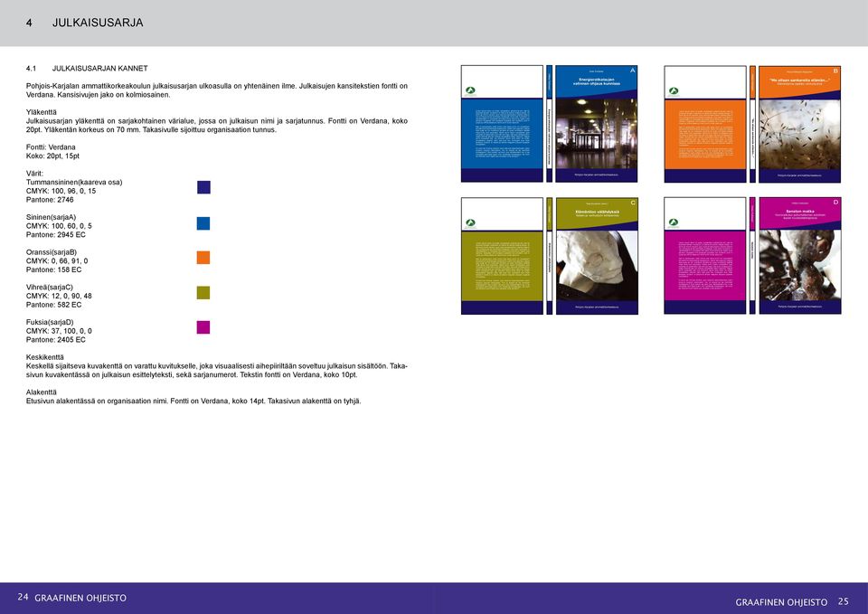The image size is (868, 614).
Task: Click 'Pantone: 582 EC' value
Action: [x=53, y=305]
